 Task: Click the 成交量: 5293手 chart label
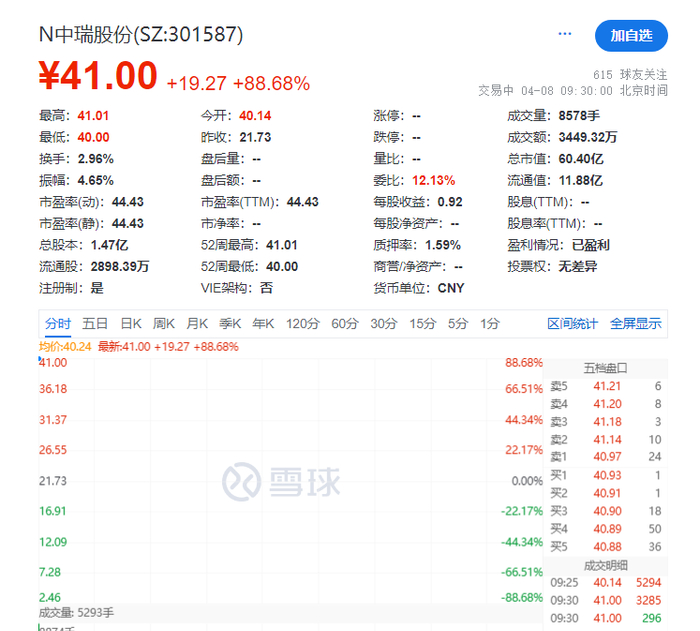click(x=76, y=613)
